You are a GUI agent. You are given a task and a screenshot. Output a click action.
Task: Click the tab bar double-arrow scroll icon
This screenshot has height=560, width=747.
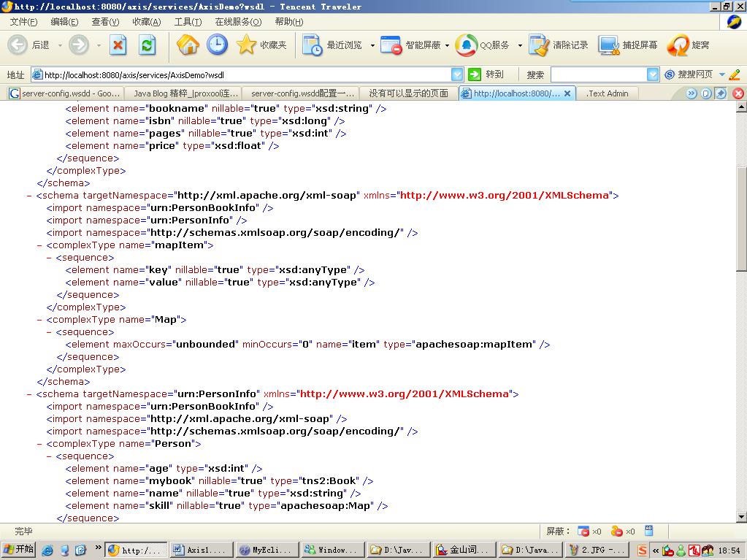click(x=692, y=93)
